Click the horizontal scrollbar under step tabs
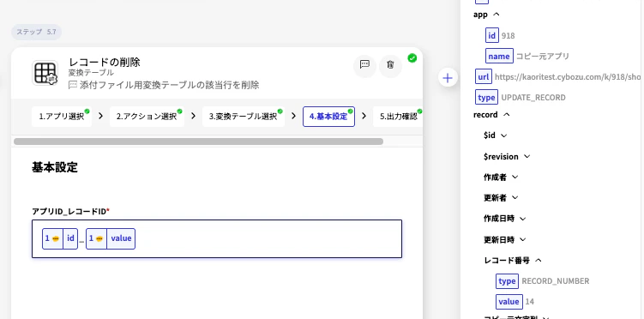 [198, 141]
